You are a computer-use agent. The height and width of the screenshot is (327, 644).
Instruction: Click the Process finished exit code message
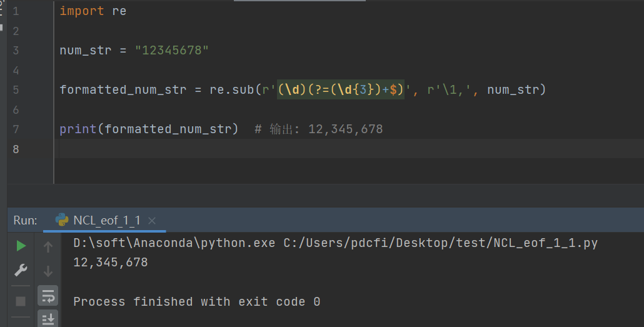[x=196, y=301]
